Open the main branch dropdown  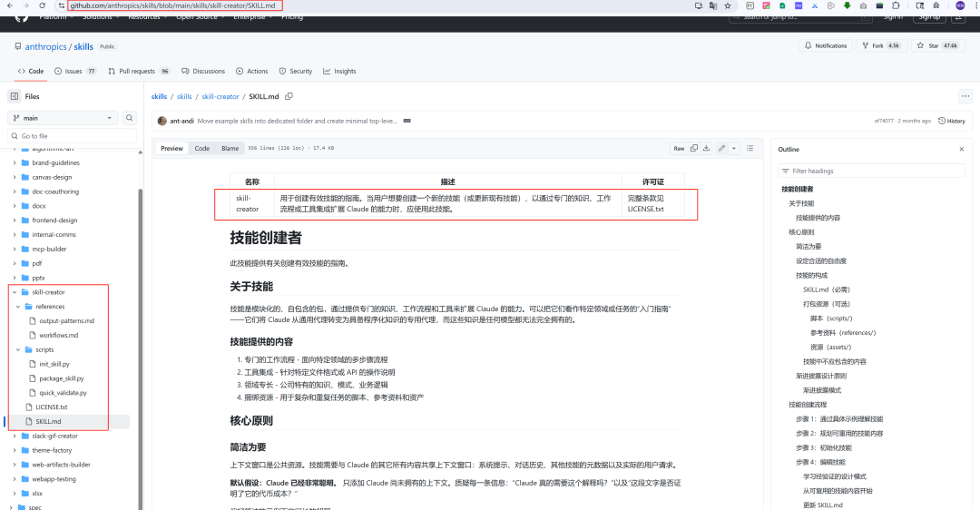(x=64, y=118)
